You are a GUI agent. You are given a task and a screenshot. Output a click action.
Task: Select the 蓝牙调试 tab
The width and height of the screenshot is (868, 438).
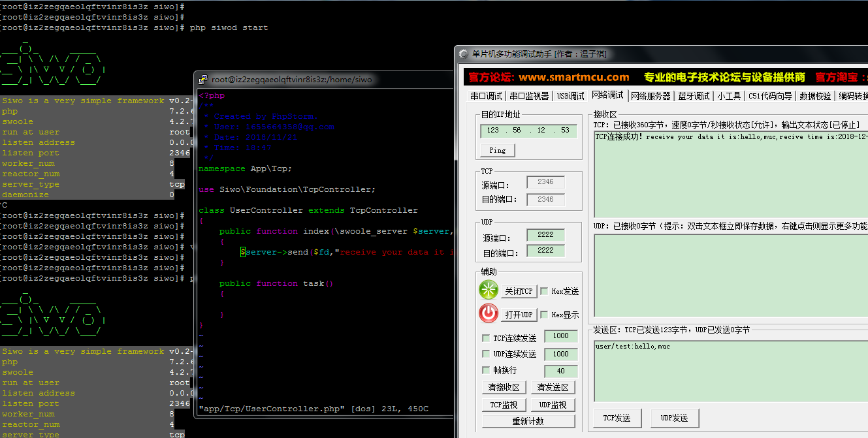pos(694,96)
